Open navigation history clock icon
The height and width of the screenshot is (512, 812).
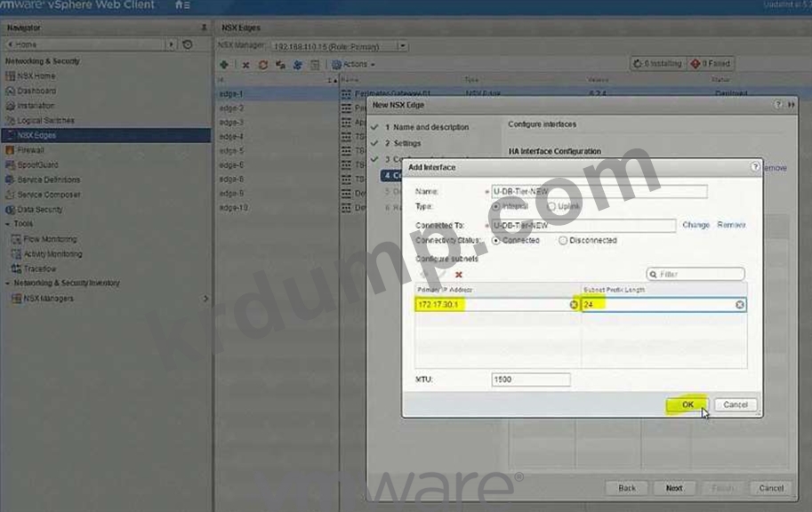(188, 44)
